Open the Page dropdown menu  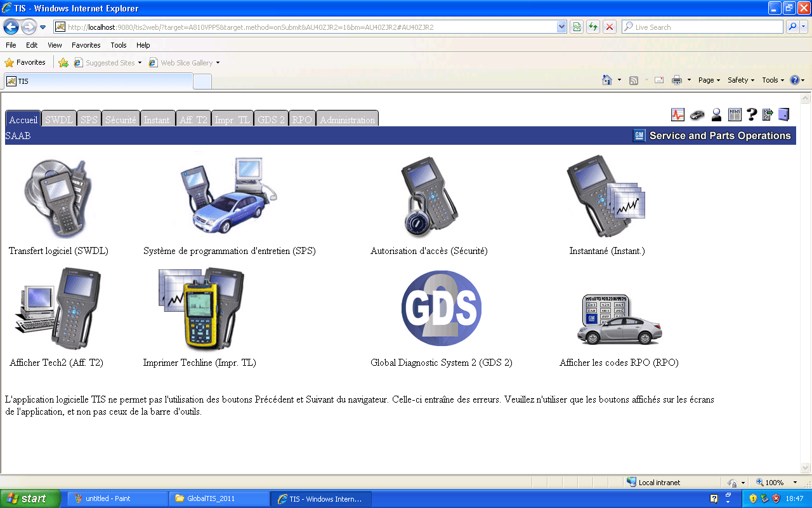[709, 80]
